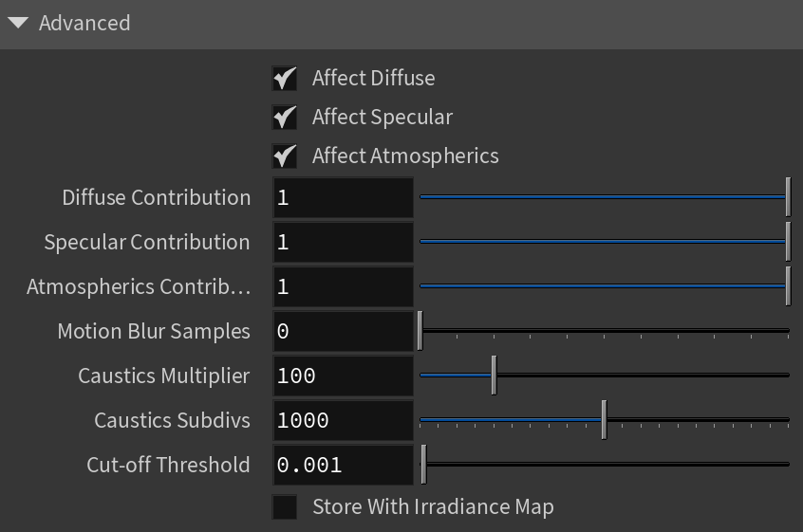Uncheck the Affect Diffuse checkbox
The image size is (803, 532).
[x=284, y=79]
